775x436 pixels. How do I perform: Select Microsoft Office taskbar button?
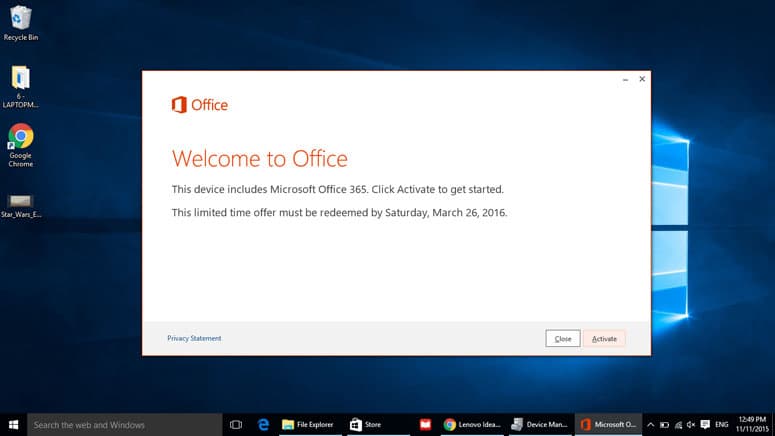[608, 425]
